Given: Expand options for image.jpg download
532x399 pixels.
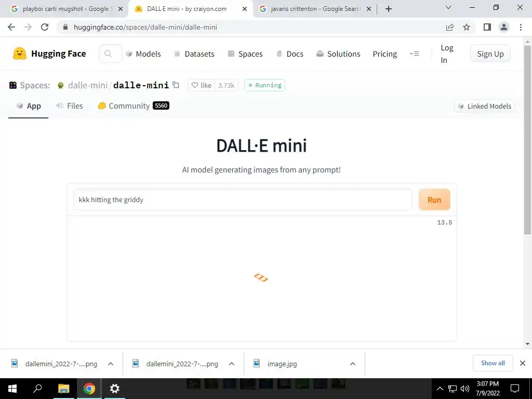Looking at the screenshot, I should (353, 364).
